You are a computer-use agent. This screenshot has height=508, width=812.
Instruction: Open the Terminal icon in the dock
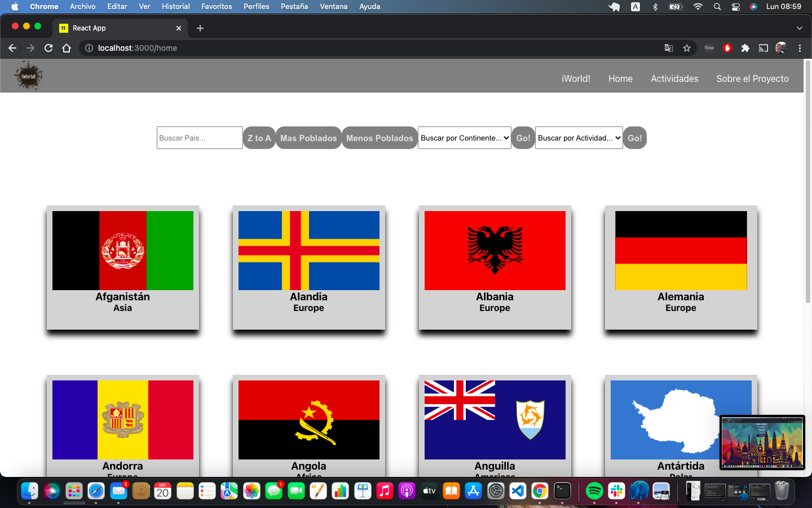562,492
